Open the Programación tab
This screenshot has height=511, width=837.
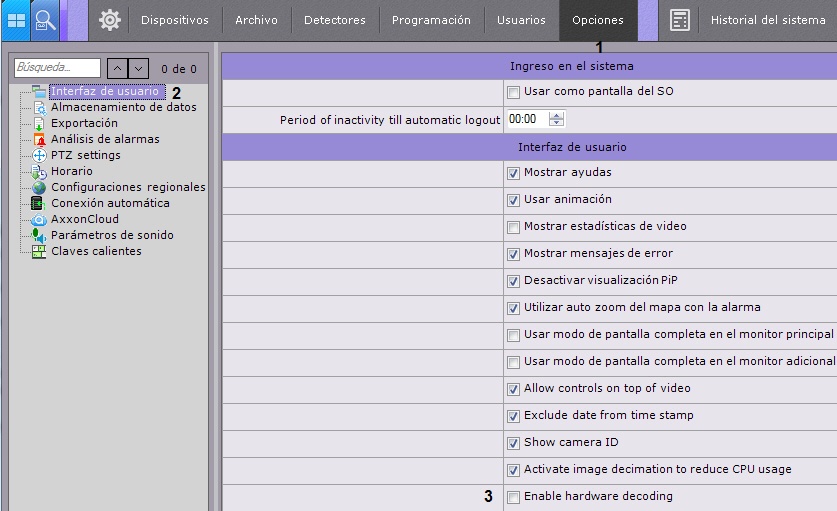click(431, 20)
